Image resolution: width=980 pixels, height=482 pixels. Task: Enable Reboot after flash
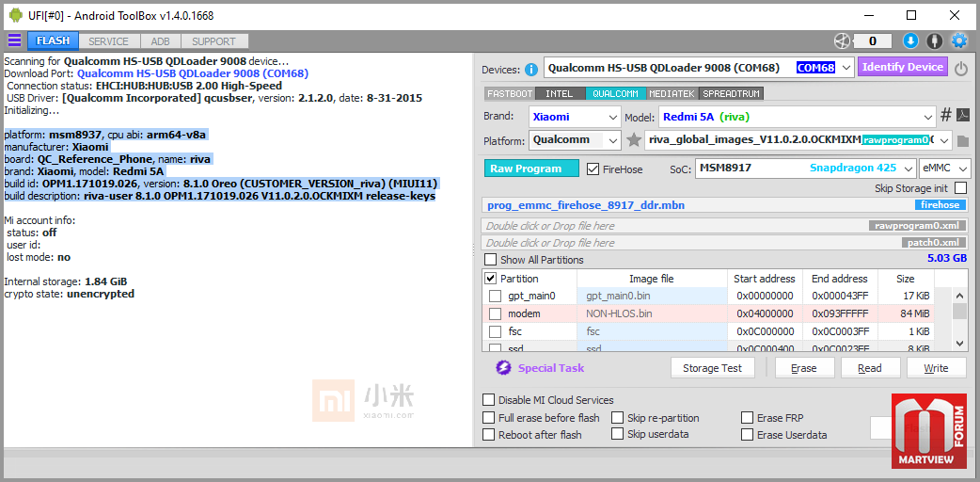point(488,434)
